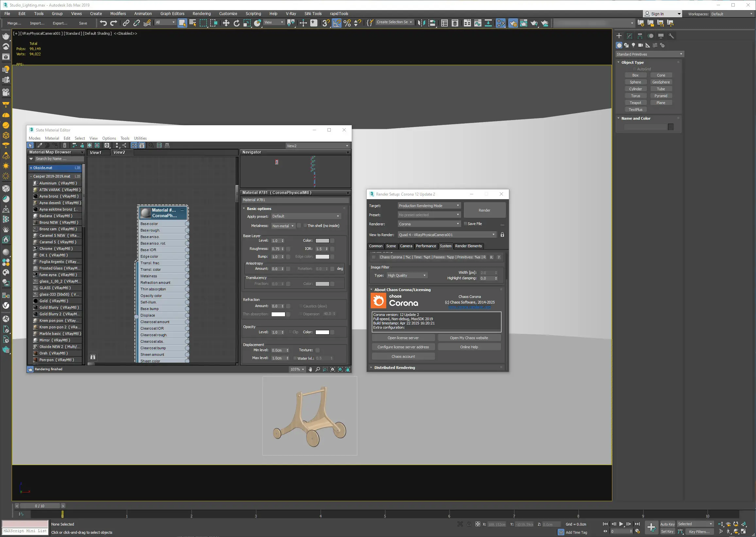
Task: Check the Save File option
Action: pos(465,224)
